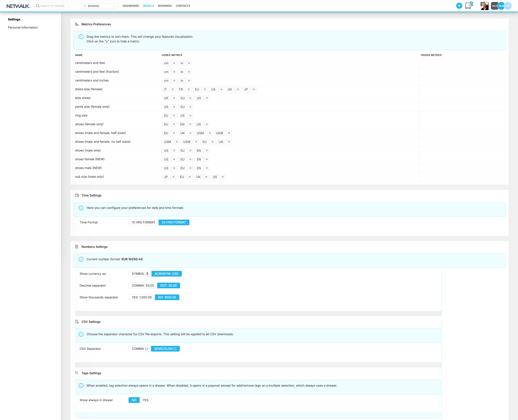
Task: Click Settings heading in sidebar
Action: pyautogui.click(x=14, y=19)
